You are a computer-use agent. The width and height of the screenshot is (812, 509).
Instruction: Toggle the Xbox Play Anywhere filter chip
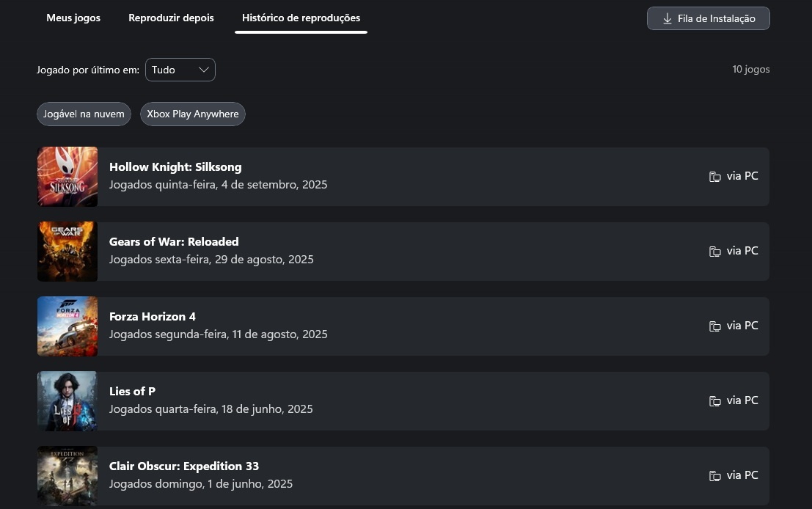click(193, 114)
